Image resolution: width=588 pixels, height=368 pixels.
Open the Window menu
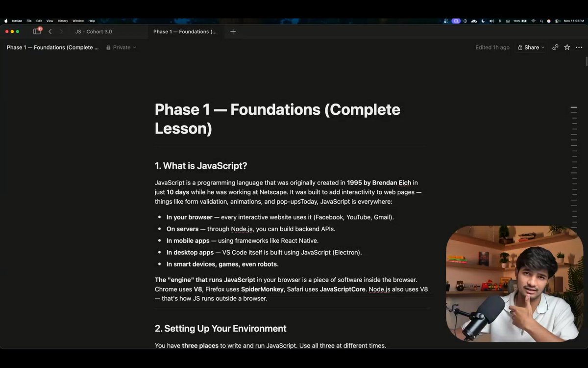click(78, 21)
